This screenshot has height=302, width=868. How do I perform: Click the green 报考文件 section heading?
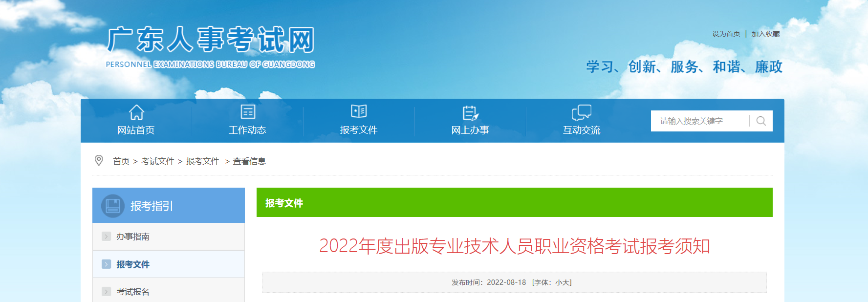pyautogui.click(x=284, y=203)
